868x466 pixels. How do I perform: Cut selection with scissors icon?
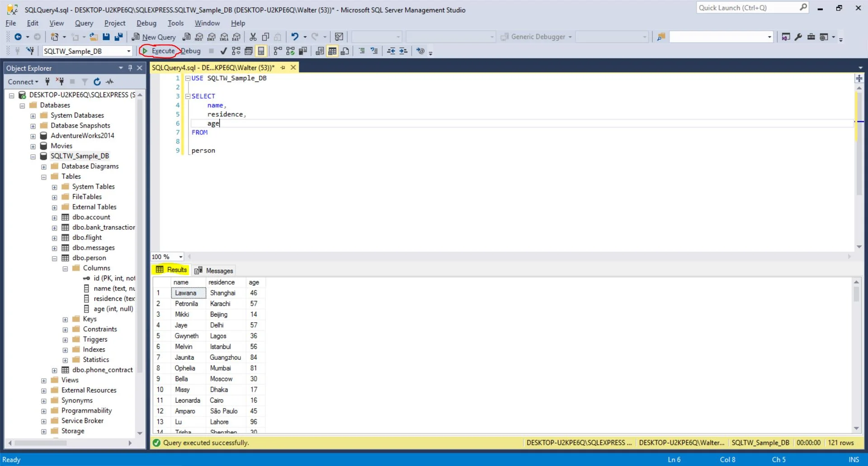pos(253,37)
